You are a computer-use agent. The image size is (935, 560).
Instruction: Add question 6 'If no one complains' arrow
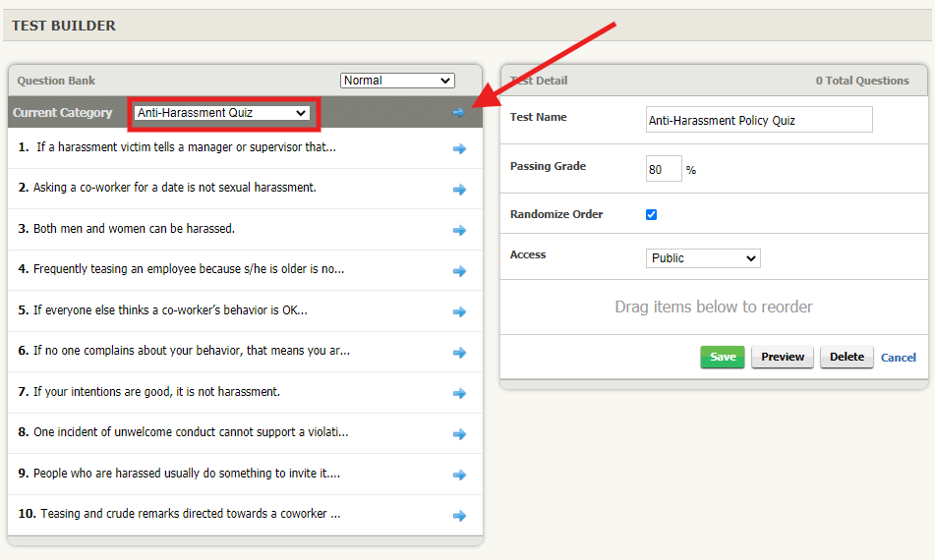[x=459, y=353]
